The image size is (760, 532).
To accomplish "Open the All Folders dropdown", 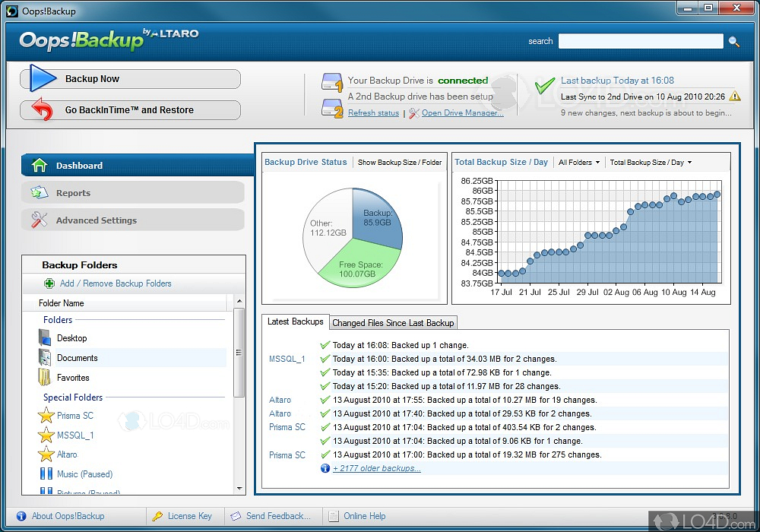I will coord(578,163).
